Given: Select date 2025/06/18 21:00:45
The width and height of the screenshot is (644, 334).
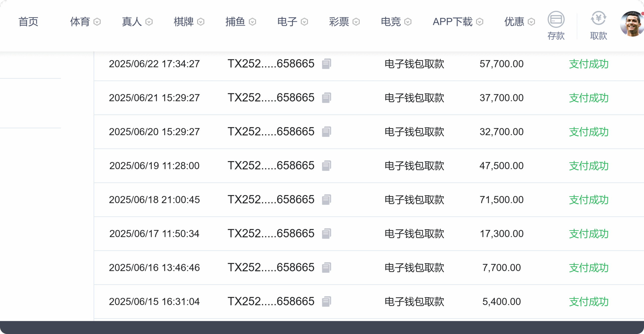Looking at the screenshot, I should (154, 200).
